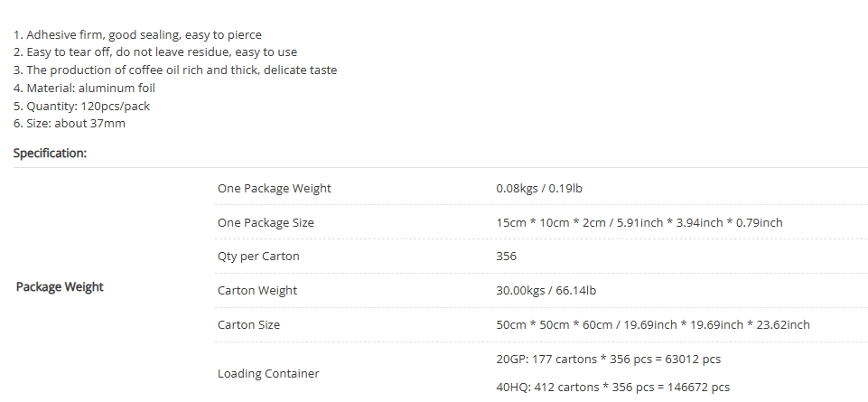The width and height of the screenshot is (868, 402).
Task: Click the Quantity: 120pcs/pack line
Action: coord(81,107)
